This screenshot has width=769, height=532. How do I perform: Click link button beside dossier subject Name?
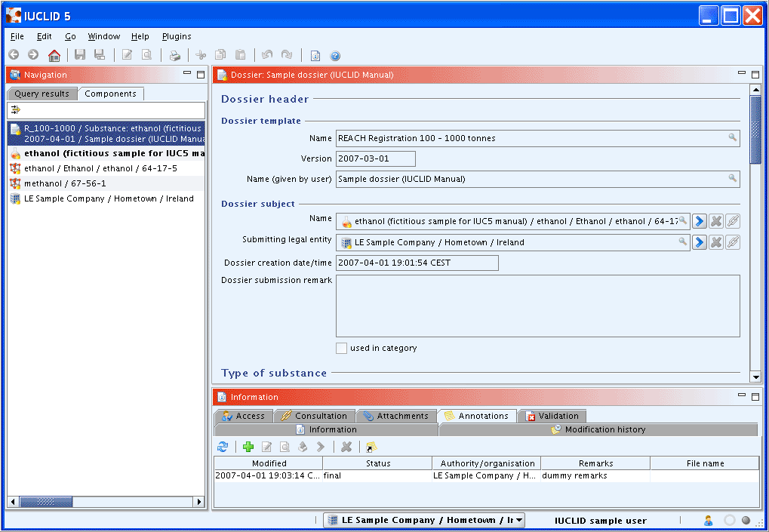(x=733, y=221)
